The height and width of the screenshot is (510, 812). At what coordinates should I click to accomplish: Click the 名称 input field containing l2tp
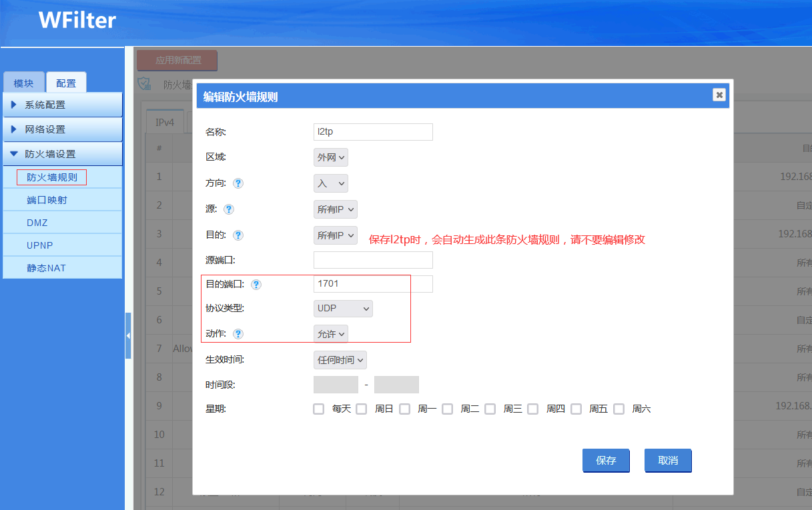[x=373, y=132]
